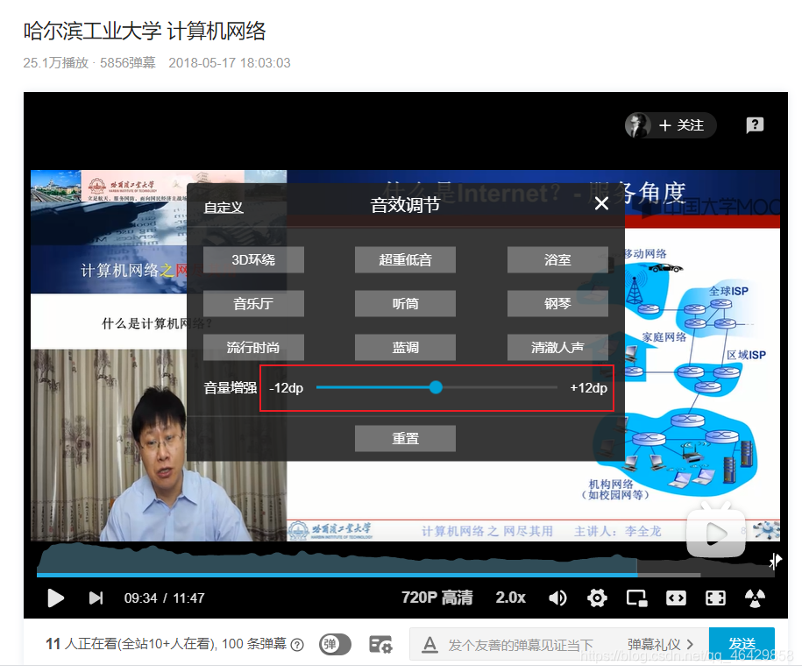This screenshot has height=672, width=802.
Task: Click the 5856弹幕 count text
Action: click(128, 63)
